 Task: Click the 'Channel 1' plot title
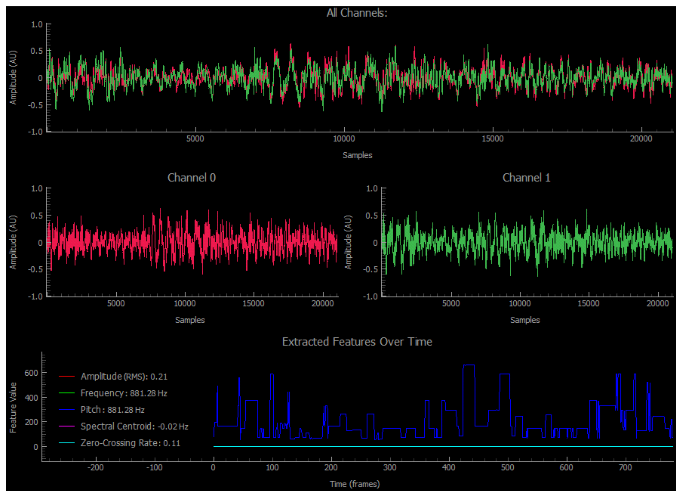click(526, 178)
